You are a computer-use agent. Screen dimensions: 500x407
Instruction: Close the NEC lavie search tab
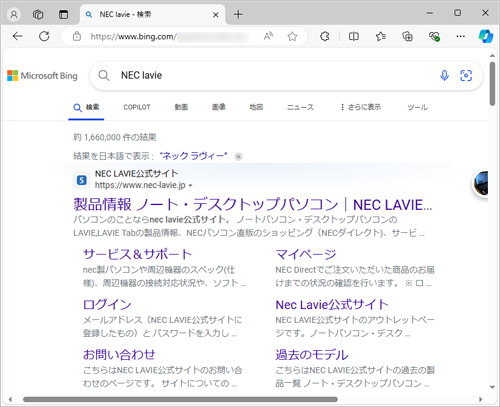(x=216, y=15)
